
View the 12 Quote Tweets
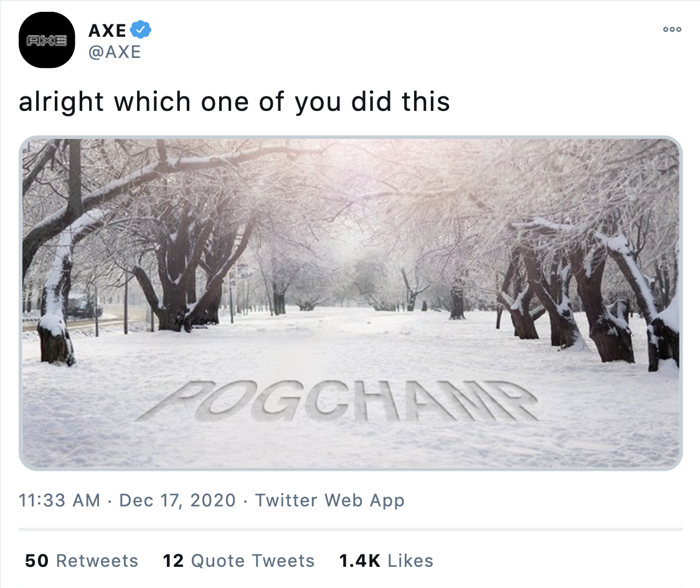[173, 561]
